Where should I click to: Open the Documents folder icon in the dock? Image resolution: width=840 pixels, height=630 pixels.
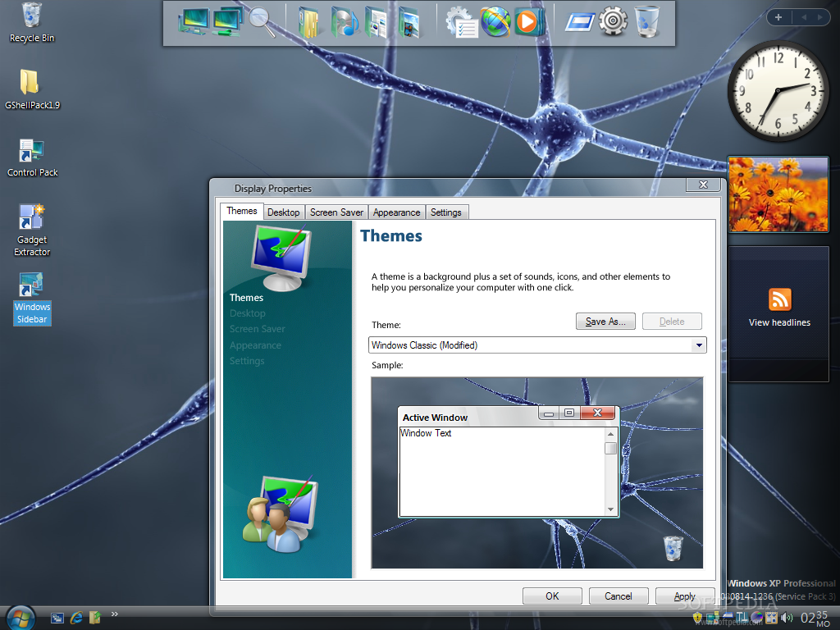(x=309, y=22)
